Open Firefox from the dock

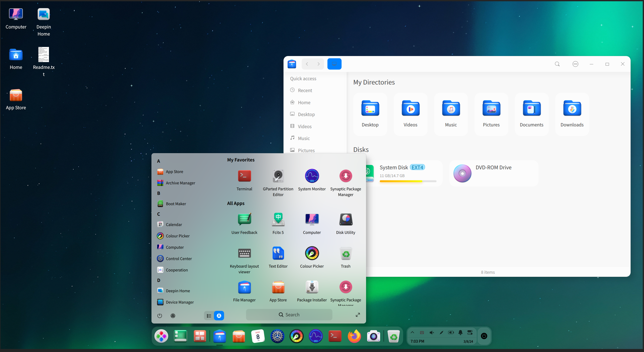click(x=354, y=336)
